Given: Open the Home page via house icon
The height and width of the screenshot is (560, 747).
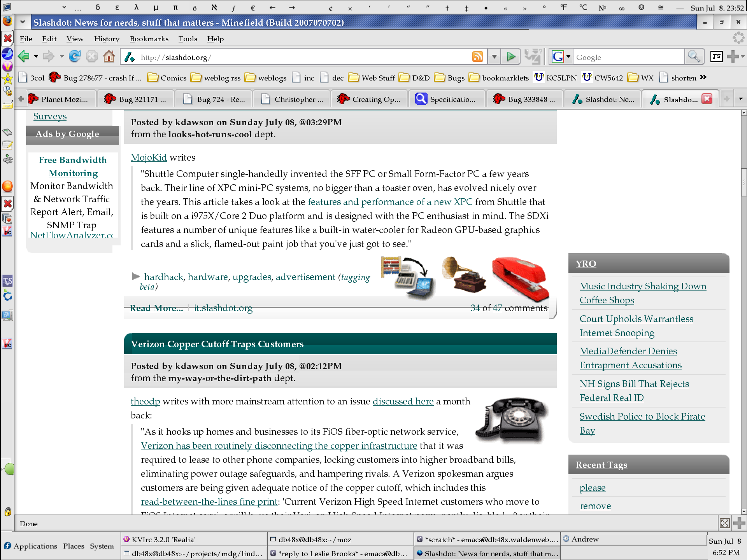Looking at the screenshot, I should pyautogui.click(x=109, y=57).
